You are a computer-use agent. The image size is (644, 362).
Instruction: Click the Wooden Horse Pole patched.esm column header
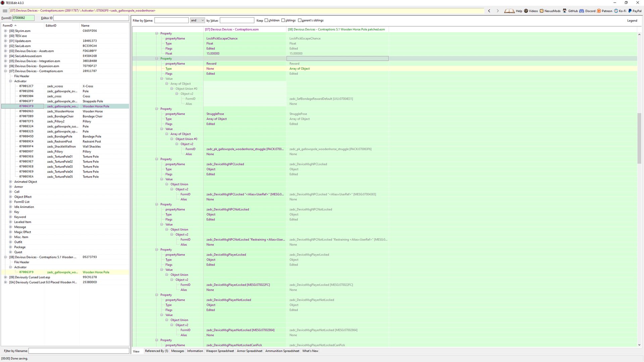tap(337, 29)
